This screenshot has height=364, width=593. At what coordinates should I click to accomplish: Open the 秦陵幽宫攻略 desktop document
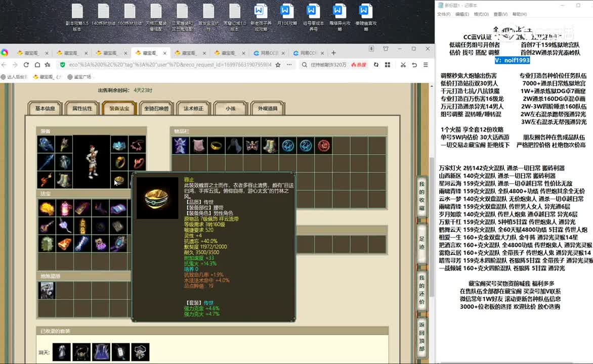366,17
